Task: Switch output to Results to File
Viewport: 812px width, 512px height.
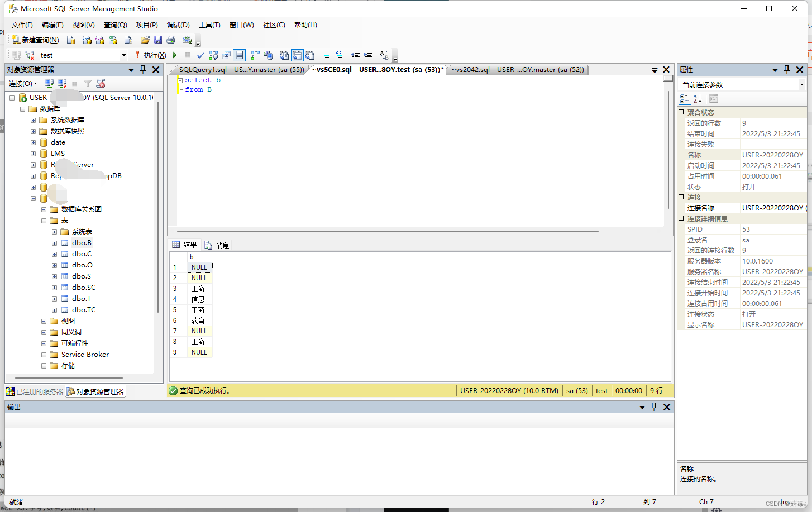Action: click(x=310, y=55)
